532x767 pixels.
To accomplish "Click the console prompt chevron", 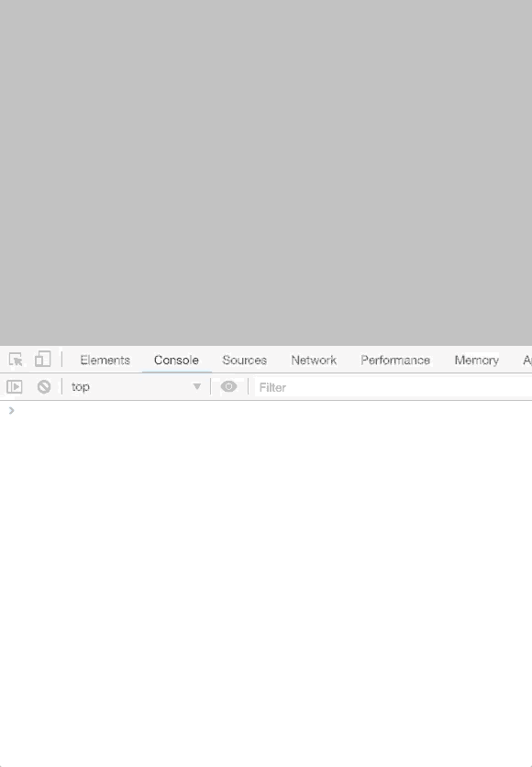I will [x=11, y=410].
